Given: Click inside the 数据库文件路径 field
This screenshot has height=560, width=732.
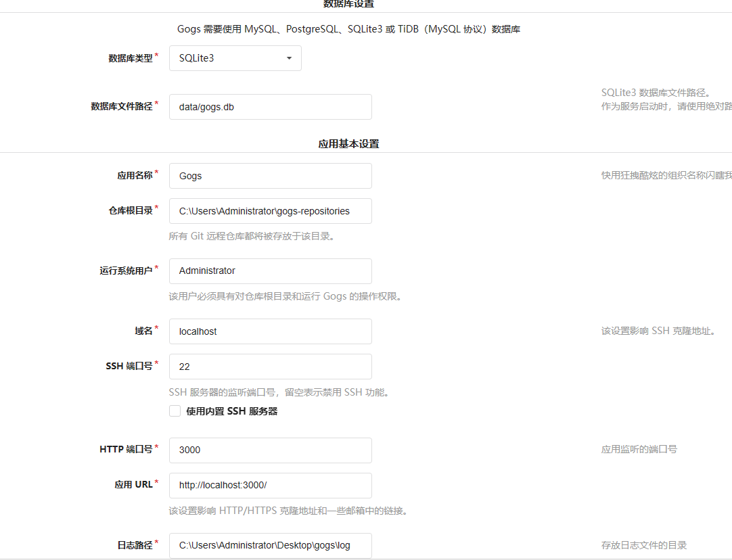Looking at the screenshot, I should 270,107.
